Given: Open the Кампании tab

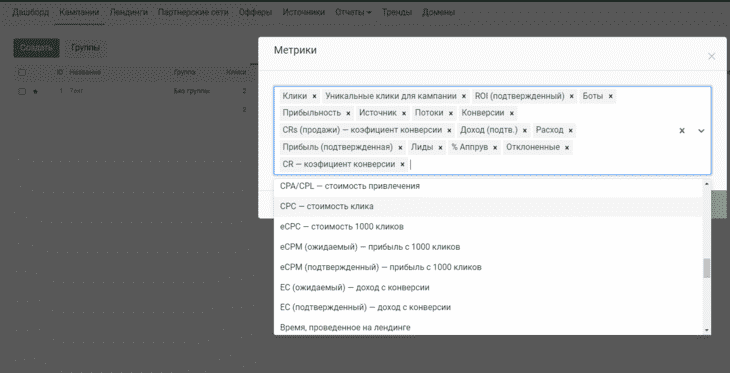Looking at the screenshot, I should [79, 13].
